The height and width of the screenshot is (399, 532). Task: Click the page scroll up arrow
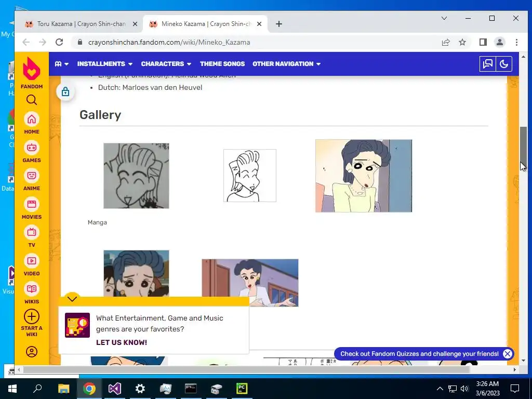tap(523, 57)
